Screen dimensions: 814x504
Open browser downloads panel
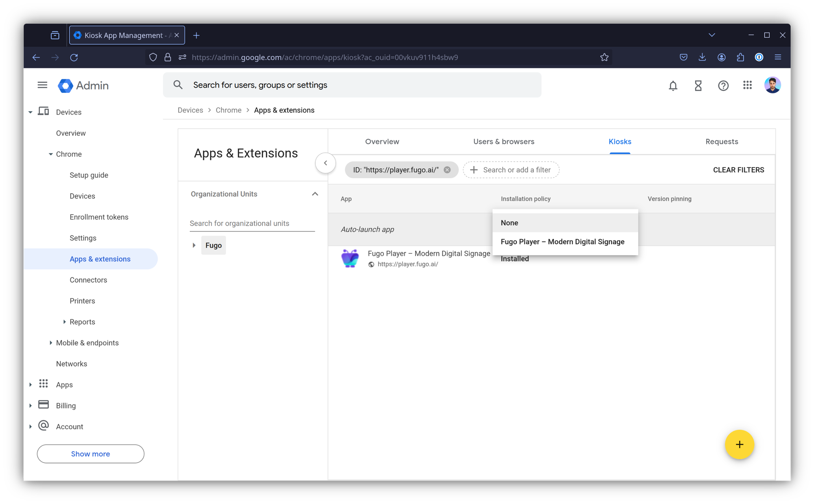(702, 57)
